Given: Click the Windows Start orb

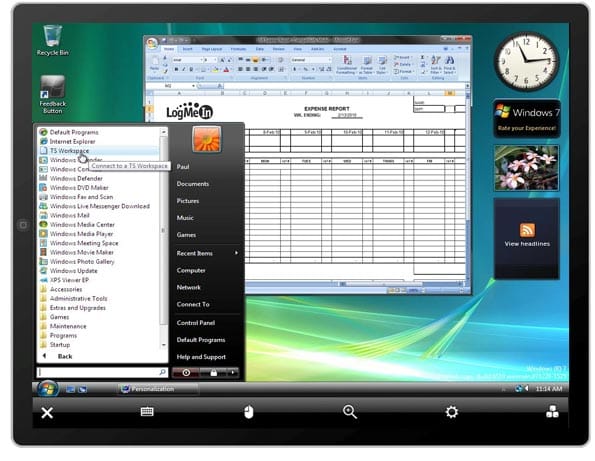Looking at the screenshot, I should 48,389.
